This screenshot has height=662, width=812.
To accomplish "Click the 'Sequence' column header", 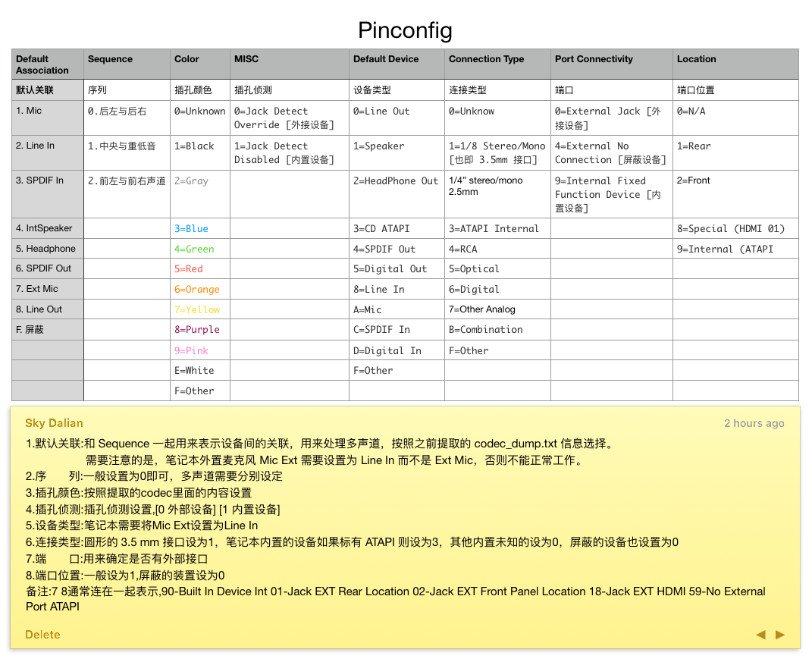I will click(127, 64).
